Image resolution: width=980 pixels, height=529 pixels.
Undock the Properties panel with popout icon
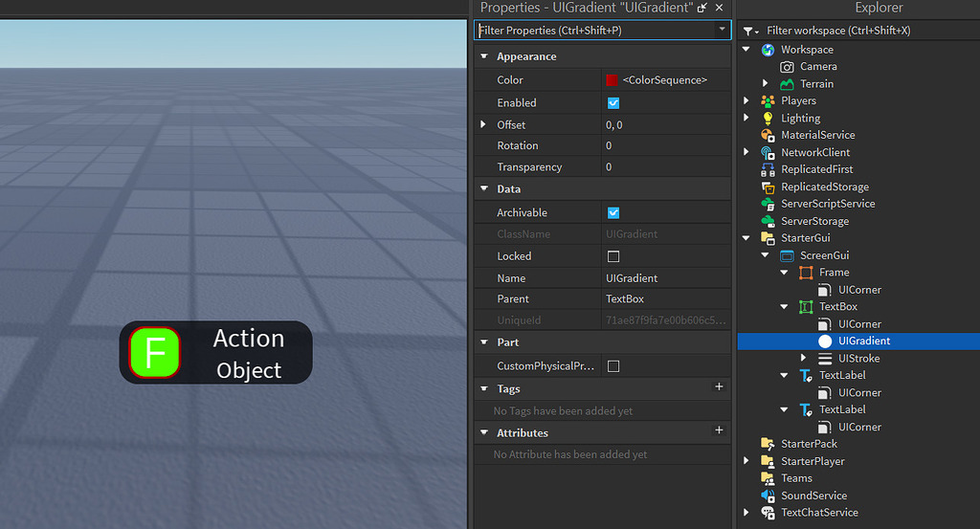point(702,8)
